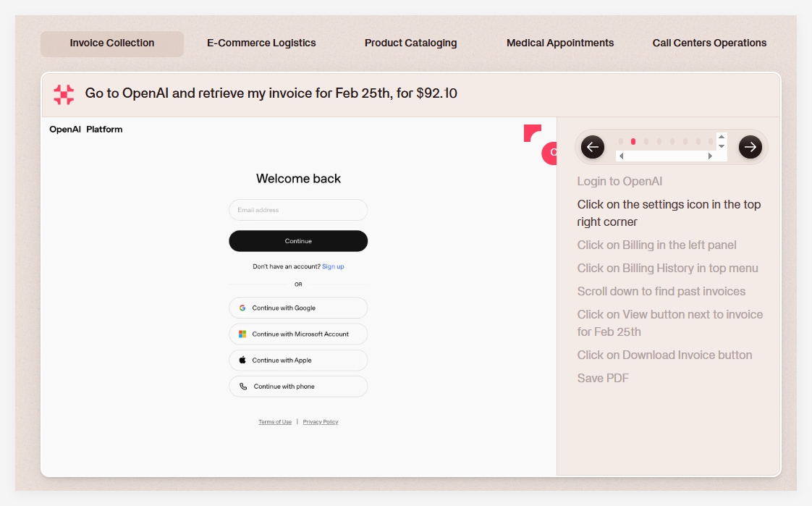Select the first step indicator dot

pos(620,142)
